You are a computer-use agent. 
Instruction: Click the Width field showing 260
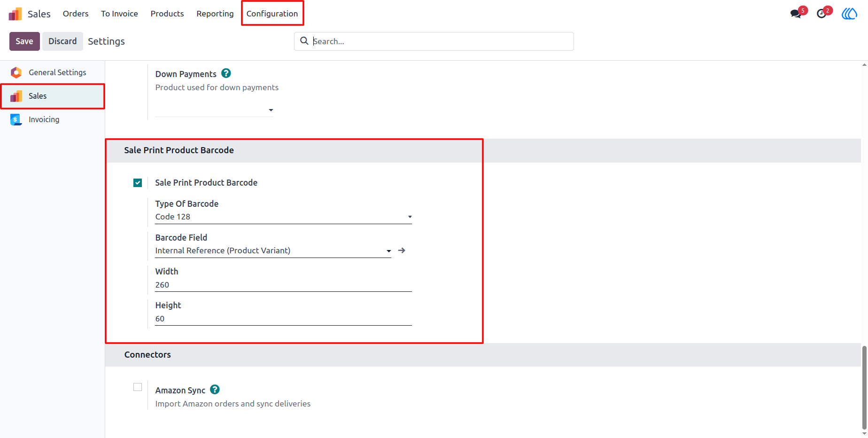coord(283,285)
